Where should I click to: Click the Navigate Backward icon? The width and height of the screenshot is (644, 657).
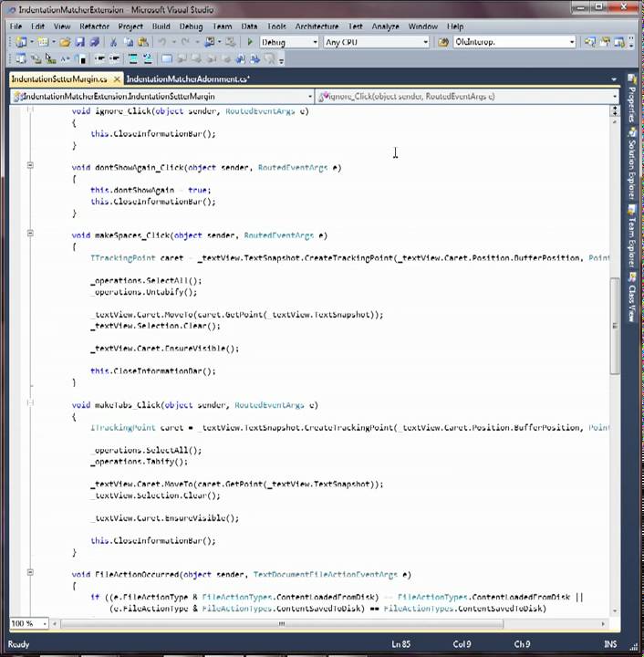pyautogui.click(x=210, y=42)
